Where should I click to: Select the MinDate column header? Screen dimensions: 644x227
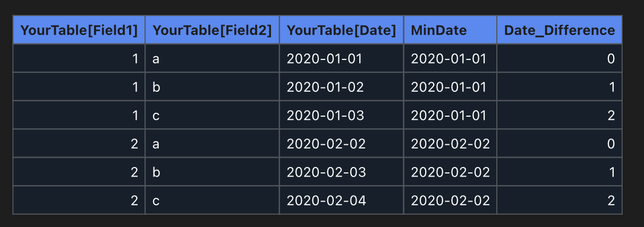(x=450, y=30)
